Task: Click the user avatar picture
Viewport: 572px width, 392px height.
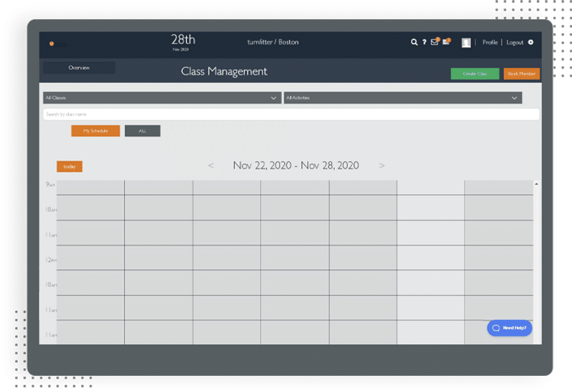Action: 466,43
